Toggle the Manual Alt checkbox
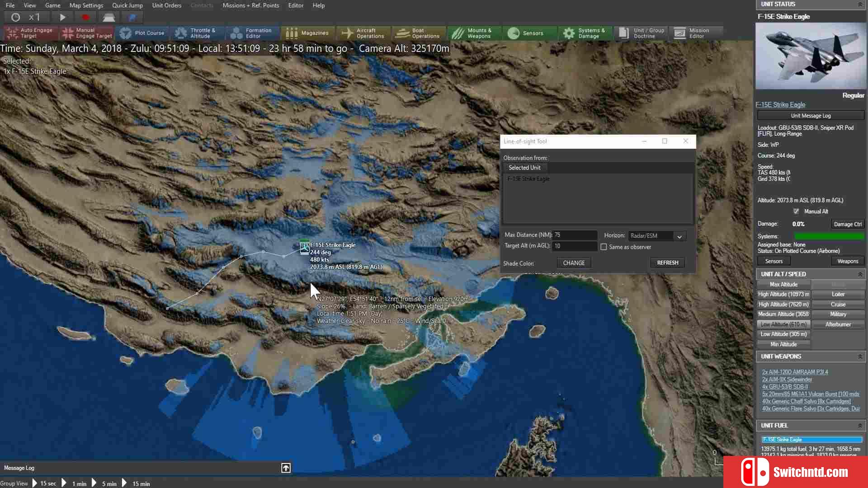Viewport: 868px width, 488px height. [x=796, y=211]
